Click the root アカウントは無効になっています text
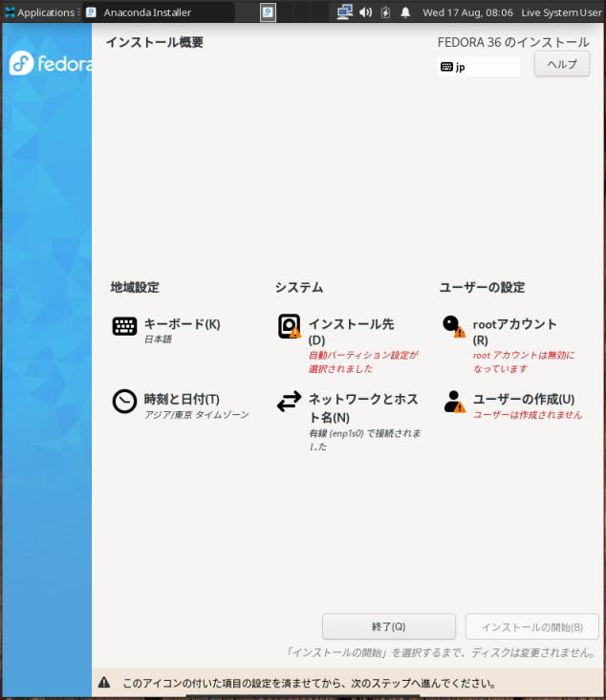The image size is (606, 700). (x=524, y=361)
